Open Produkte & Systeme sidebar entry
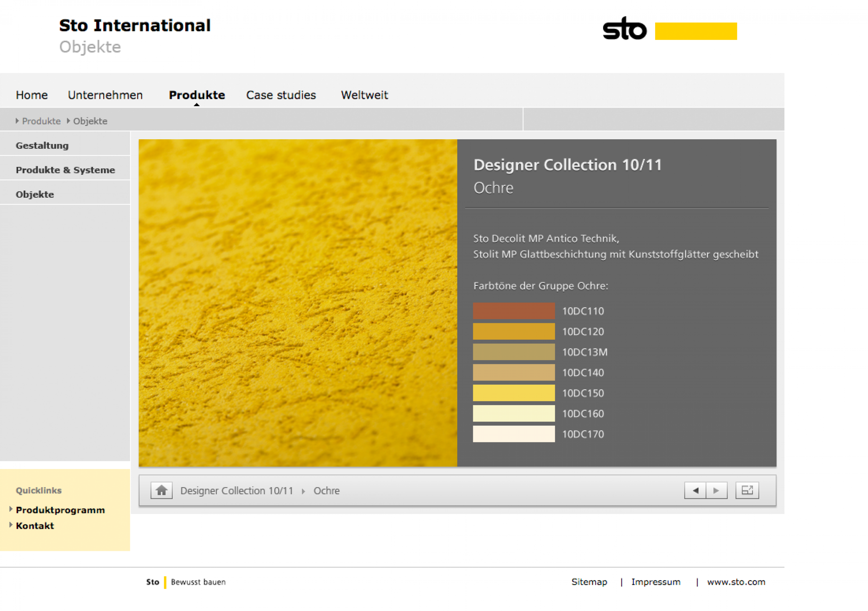The image size is (868, 611). pyautogui.click(x=66, y=170)
